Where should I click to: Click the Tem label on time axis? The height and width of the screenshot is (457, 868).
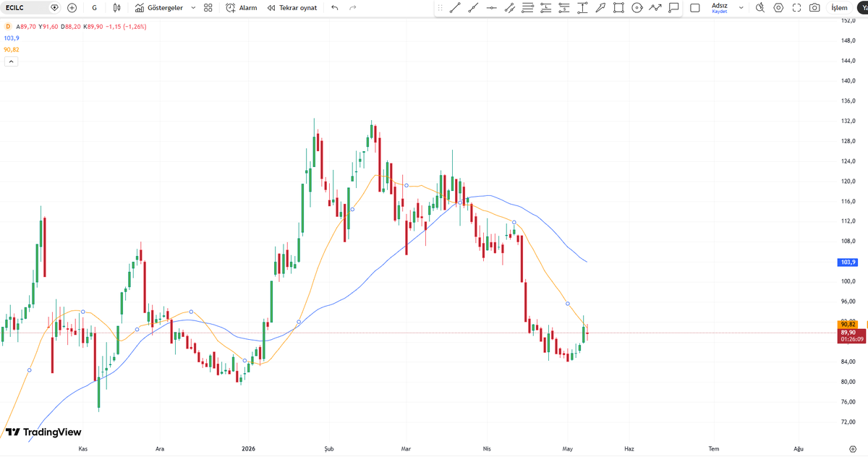714,448
